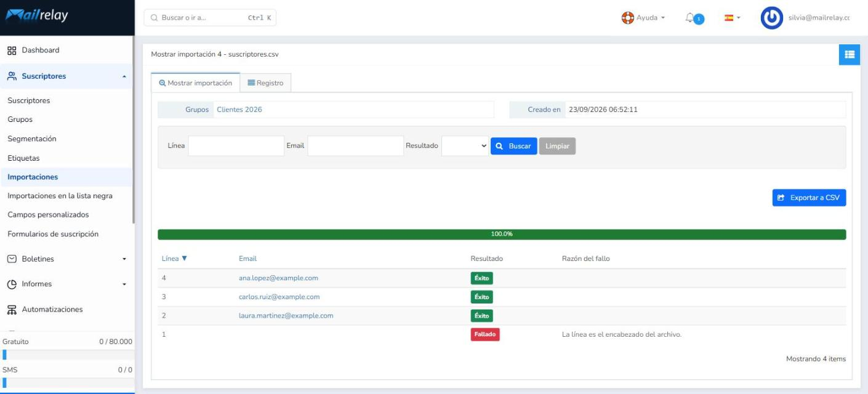Click the 100.0% import progress bar
This screenshot has width=868, height=394.
502,235
